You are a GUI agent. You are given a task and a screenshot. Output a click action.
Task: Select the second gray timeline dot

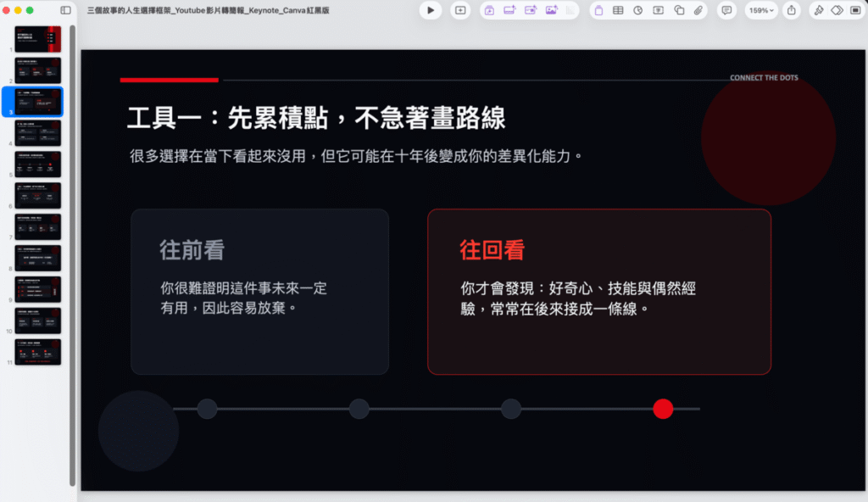(x=359, y=409)
